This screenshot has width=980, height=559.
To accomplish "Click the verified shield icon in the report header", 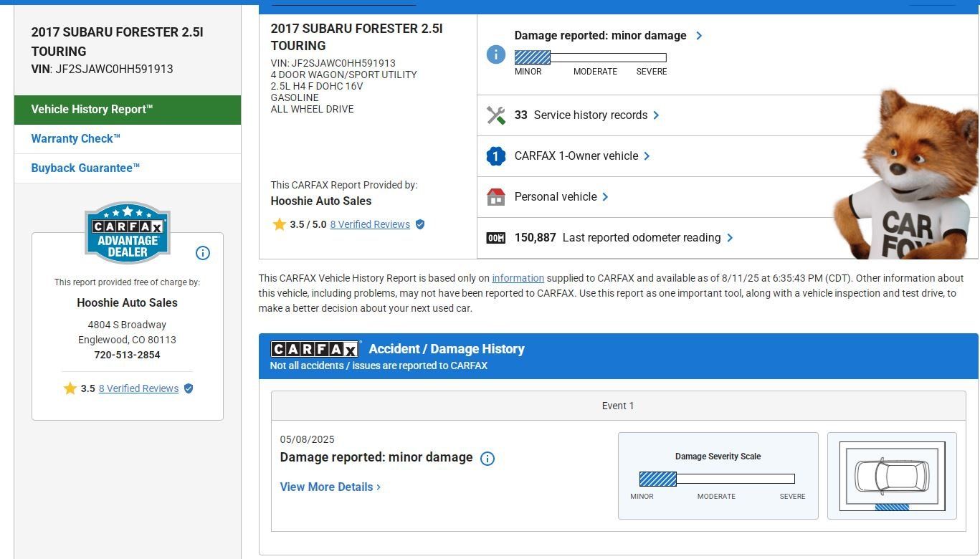I will coord(420,224).
